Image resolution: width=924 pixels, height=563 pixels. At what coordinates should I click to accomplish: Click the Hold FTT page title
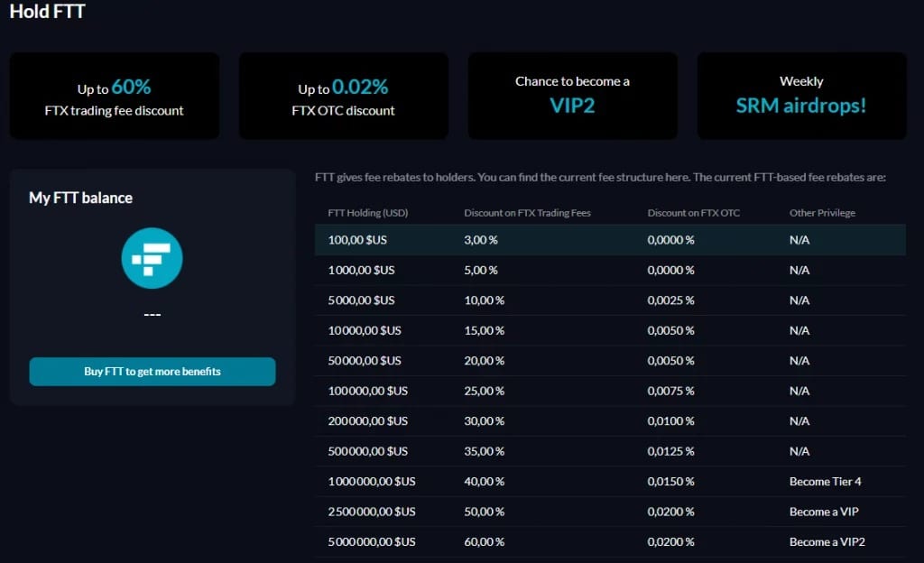[47, 11]
